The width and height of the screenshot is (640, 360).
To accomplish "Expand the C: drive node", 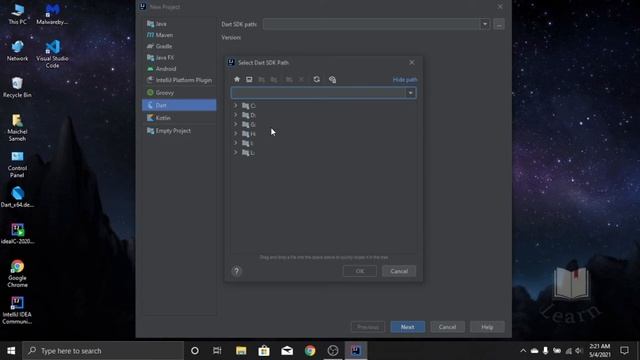I will [x=236, y=105].
